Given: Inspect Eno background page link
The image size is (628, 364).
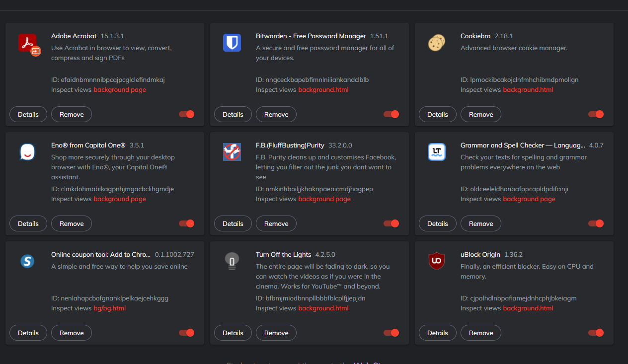Looking at the screenshot, I should coord(120,199).
